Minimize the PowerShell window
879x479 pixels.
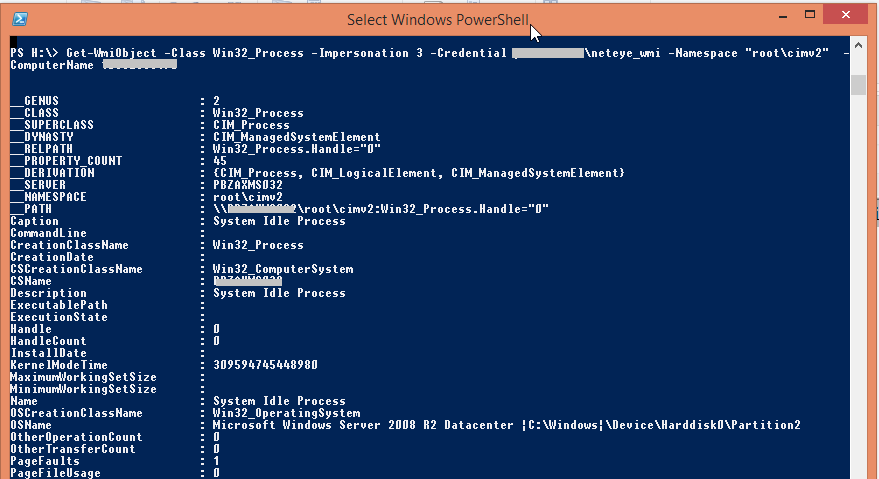click(x=783, y=17)
